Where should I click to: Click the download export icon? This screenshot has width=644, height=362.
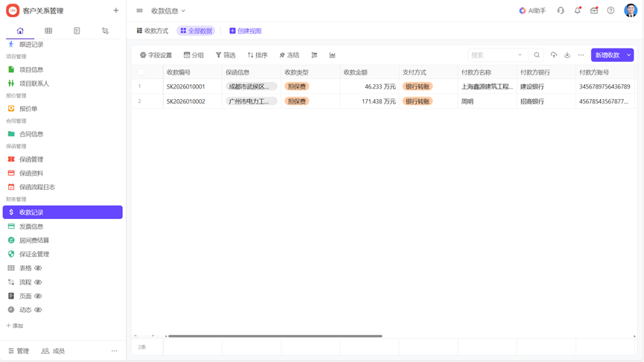click(567, 55)
